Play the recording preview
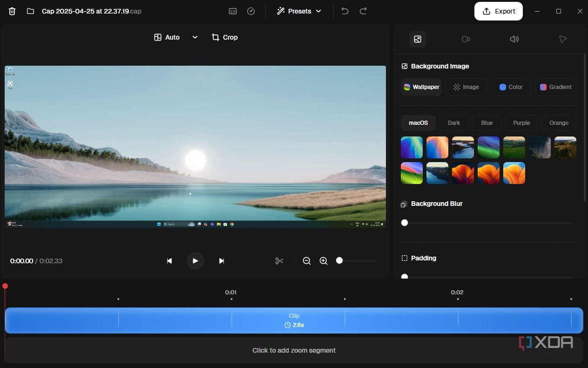 pos(196,261)
